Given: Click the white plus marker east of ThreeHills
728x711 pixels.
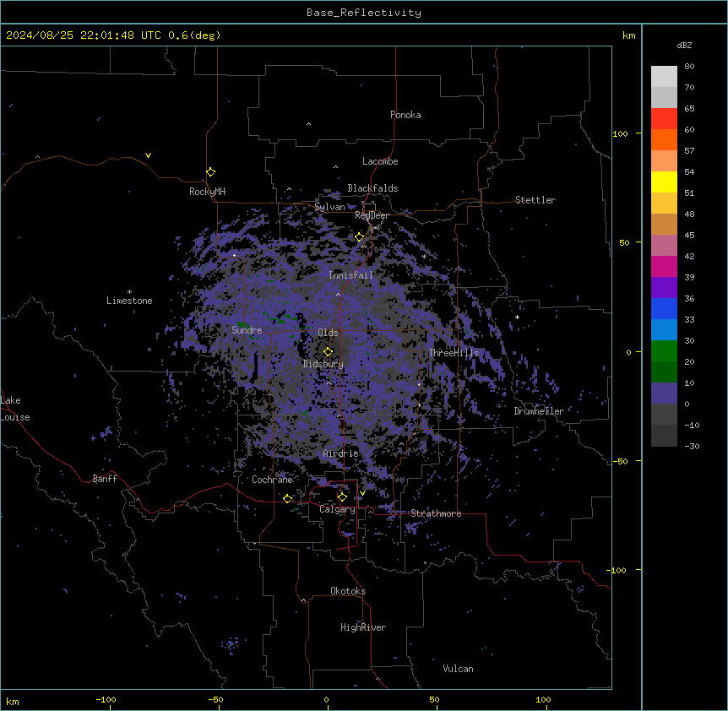Looking at the screenshot, I should 517,317.
